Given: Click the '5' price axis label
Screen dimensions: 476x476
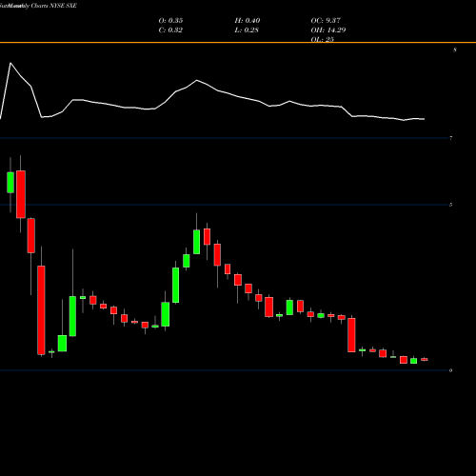Looking at the screenshot, I should click(x=450, y=205).
